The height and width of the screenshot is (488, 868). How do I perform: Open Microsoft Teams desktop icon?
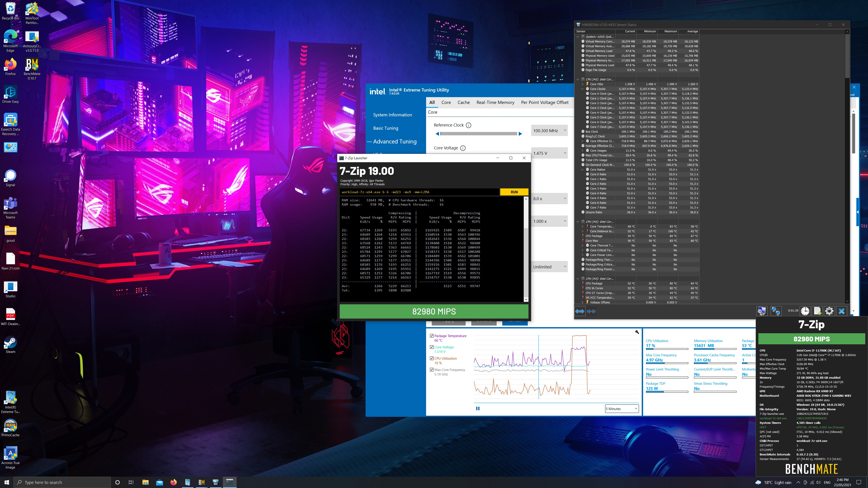(10, 208)
